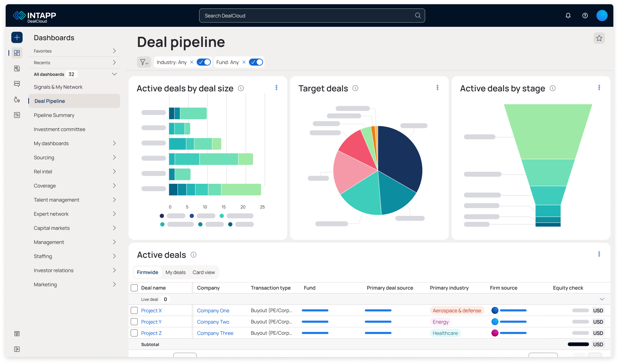
Task: Turn off the Fund: Any filter toggle
Action: coord(256,62)
